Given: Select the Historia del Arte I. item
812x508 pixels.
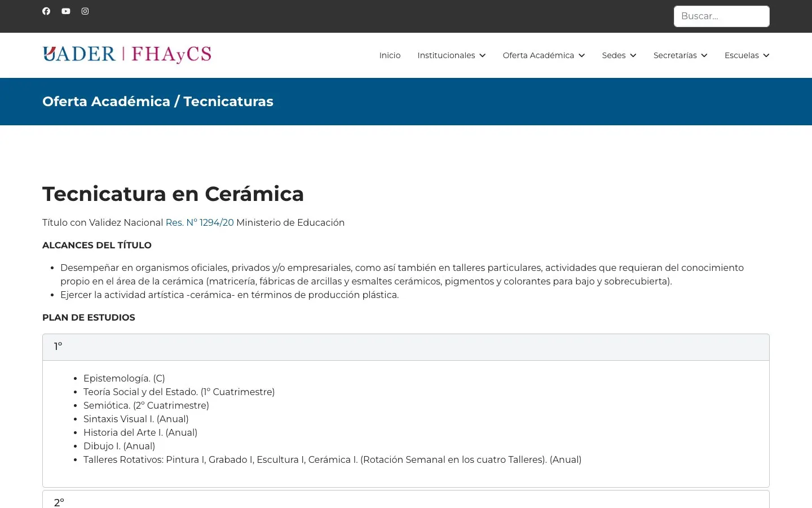Looking at the screenshot, I should tap(140, 432).
